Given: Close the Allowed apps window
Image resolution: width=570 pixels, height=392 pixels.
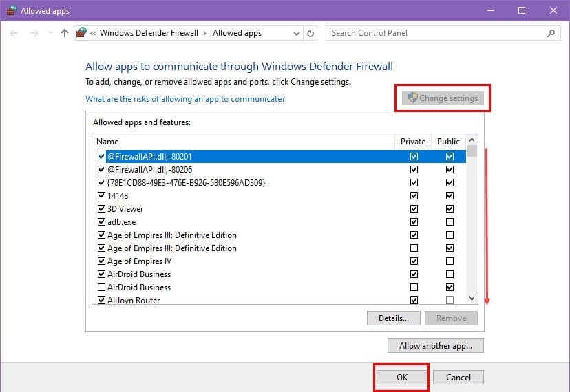Looking at the screenshot, I should (553, 10).
